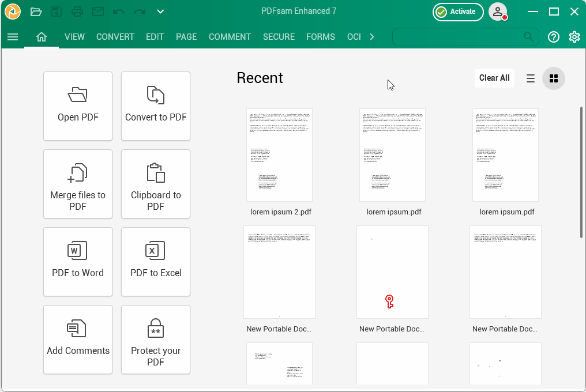Screen dimensions: 586x392
Task: Open Help question mark icon
Action: click(x=554, y=37)
